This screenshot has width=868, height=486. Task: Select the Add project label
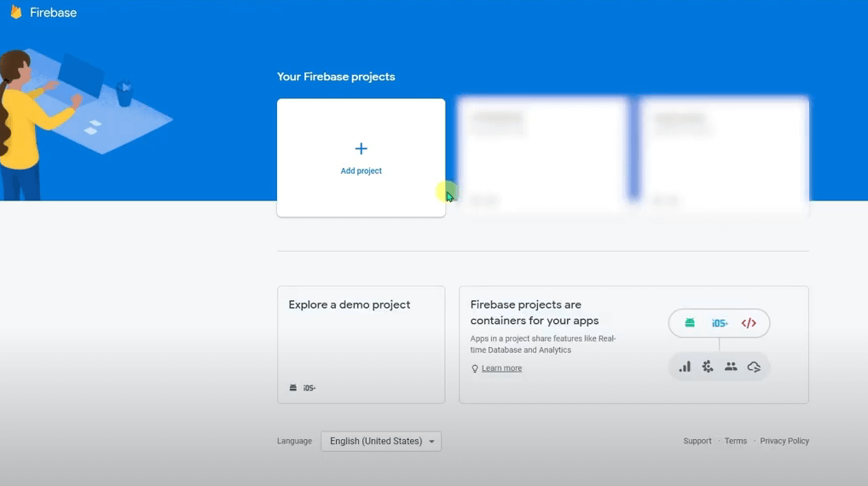tap(361, 171)
